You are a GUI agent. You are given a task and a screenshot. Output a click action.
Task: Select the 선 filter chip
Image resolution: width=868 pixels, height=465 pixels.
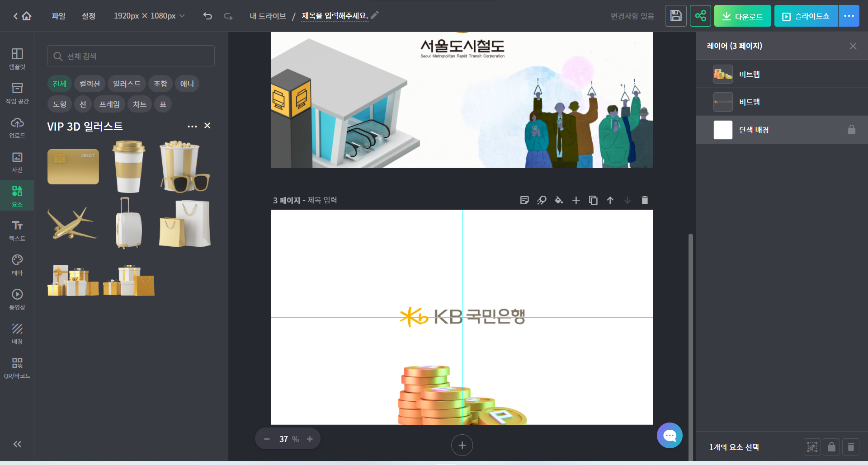(83, 104)
